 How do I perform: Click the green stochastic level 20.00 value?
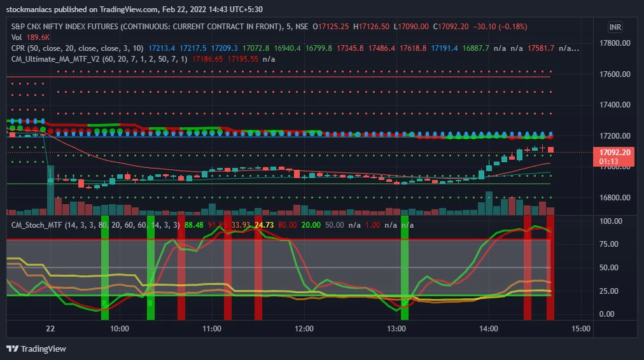(311, 225)
